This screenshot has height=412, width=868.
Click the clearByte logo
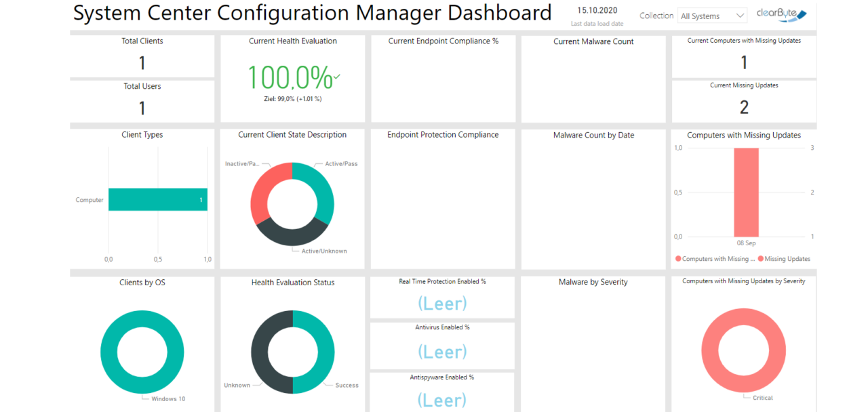tap(781, 14)
